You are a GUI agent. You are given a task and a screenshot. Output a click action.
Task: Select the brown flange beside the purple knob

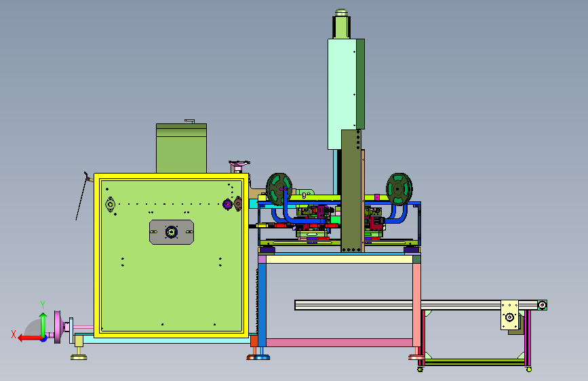pos(238,204)
